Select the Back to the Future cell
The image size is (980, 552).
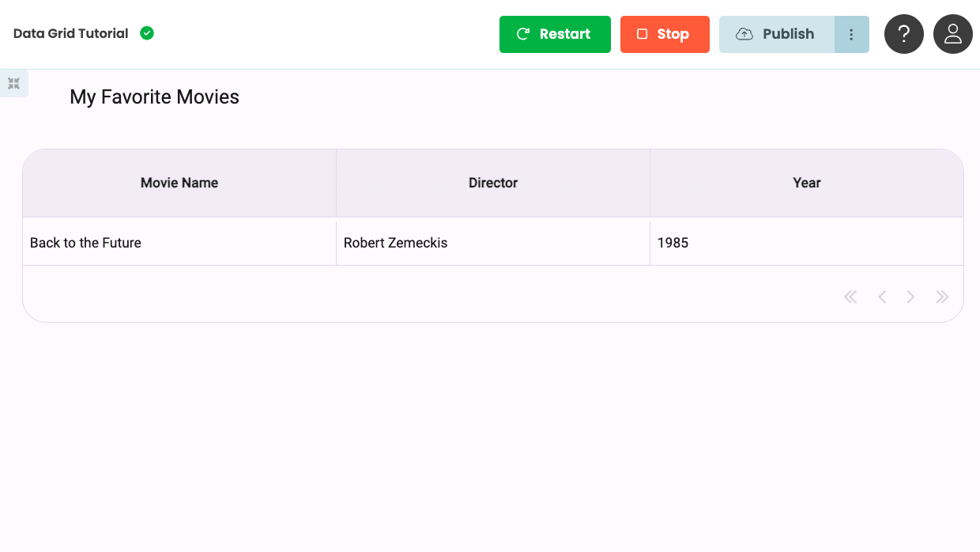85,242
